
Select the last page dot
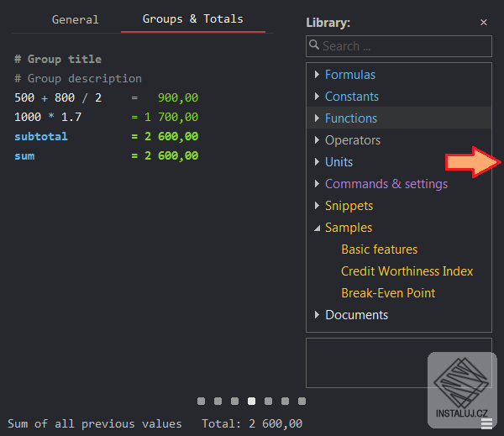[x=302, y=402]
